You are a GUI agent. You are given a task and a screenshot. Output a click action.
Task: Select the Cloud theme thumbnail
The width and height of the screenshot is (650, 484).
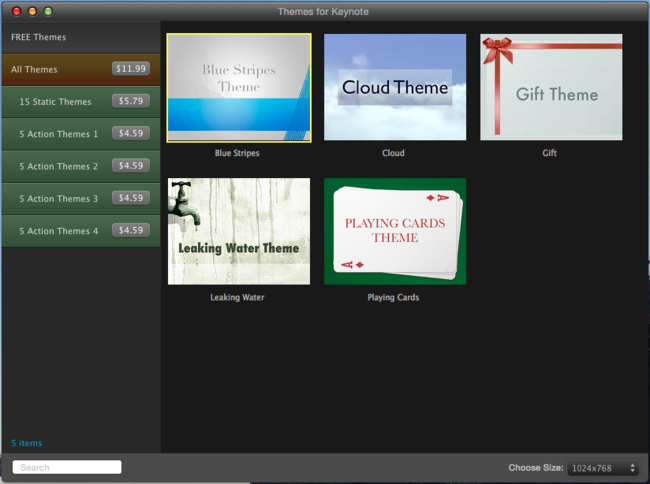[395, 87]
